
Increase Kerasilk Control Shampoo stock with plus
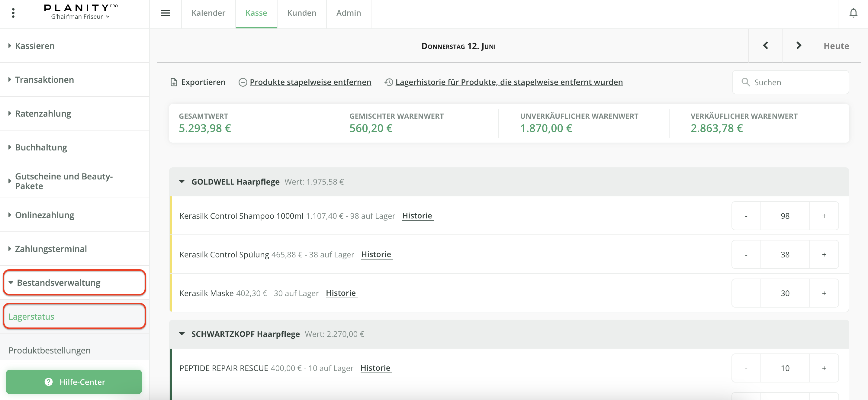click(824, 216)
